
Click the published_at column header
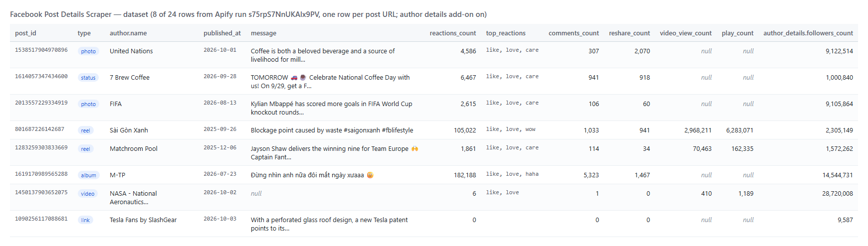coord(222,33)
